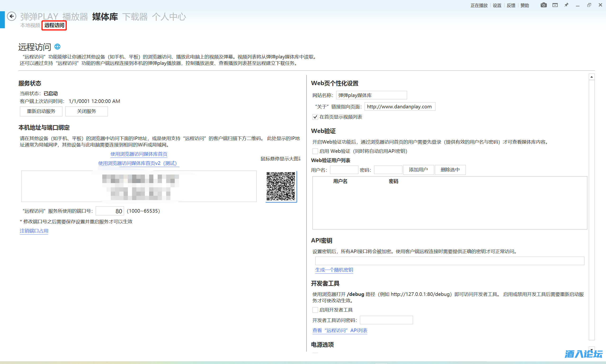Click the back arrow icon
Image resolution: width=606 pixels, height=364 pixels.
tap(12, 16)
